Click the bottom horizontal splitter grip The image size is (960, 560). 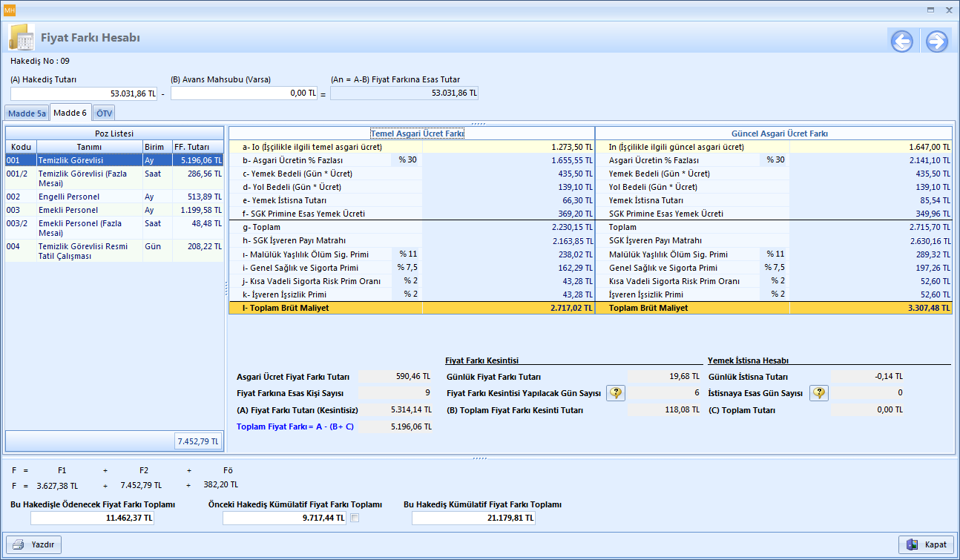coord(479,458)
